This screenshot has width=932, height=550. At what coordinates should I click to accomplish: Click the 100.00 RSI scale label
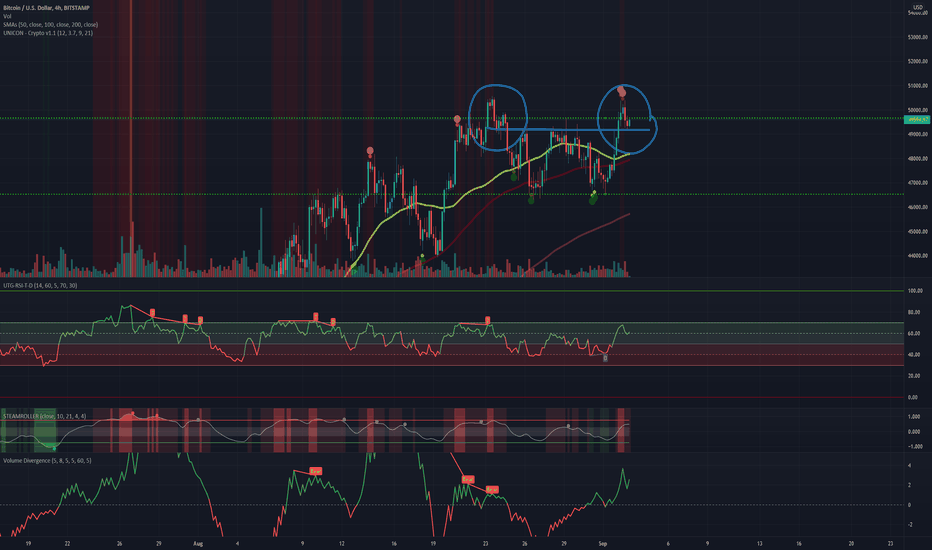pyautogui.click(x=915, y=291)
